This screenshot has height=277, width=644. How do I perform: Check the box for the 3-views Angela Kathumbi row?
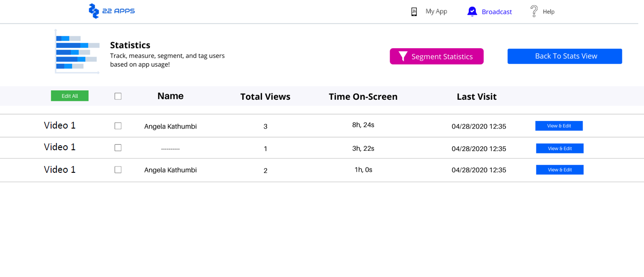118,126
